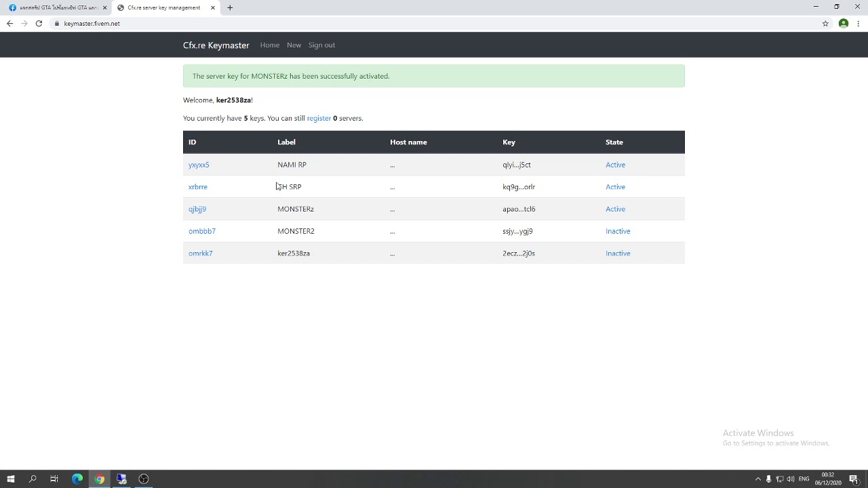Open server key ombbb7
The image size is (868, 488).
point(202,231)
